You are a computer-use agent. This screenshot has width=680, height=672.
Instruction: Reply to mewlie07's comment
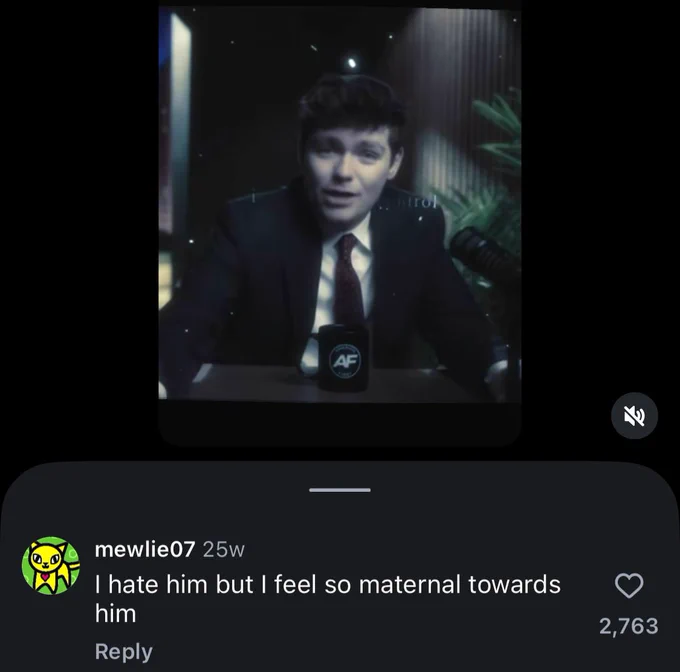pos(124,652)
